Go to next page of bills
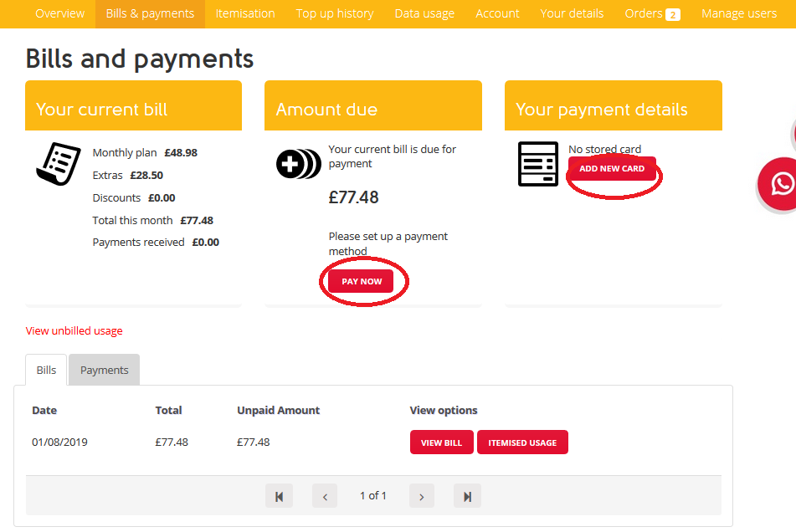The image size is (796, 532). coord(421,496)
